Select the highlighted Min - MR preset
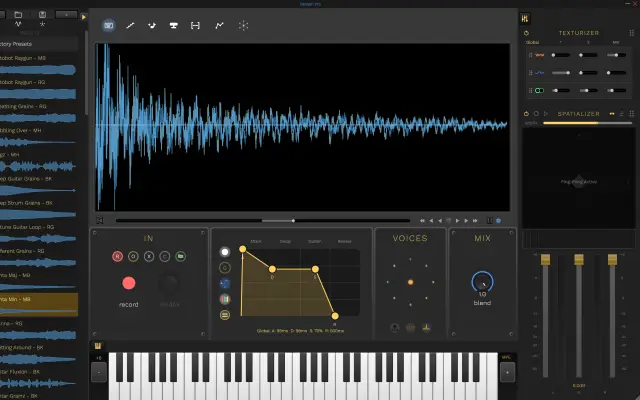 39,304
